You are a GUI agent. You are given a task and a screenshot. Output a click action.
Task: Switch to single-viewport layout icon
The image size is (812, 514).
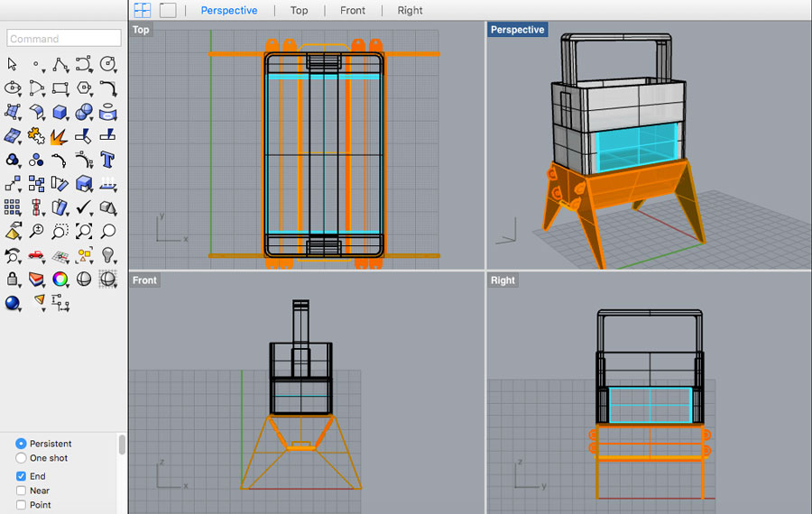tap(168, 10)
